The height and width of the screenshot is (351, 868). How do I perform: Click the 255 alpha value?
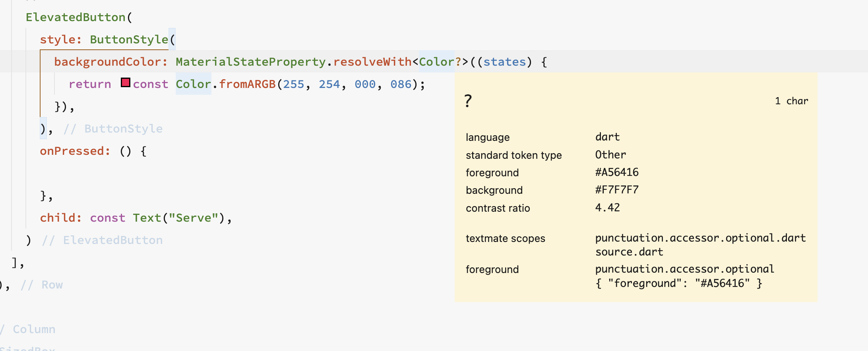(x=294, y=84)
